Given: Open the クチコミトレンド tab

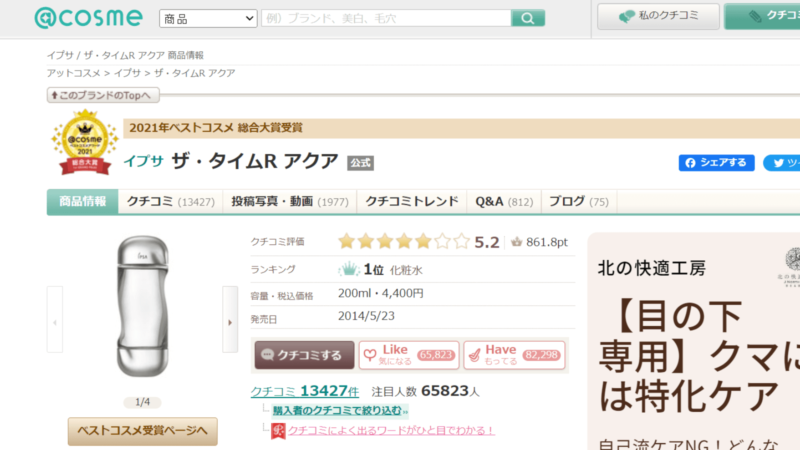Looking at the screenshot, I should (412, 202).
